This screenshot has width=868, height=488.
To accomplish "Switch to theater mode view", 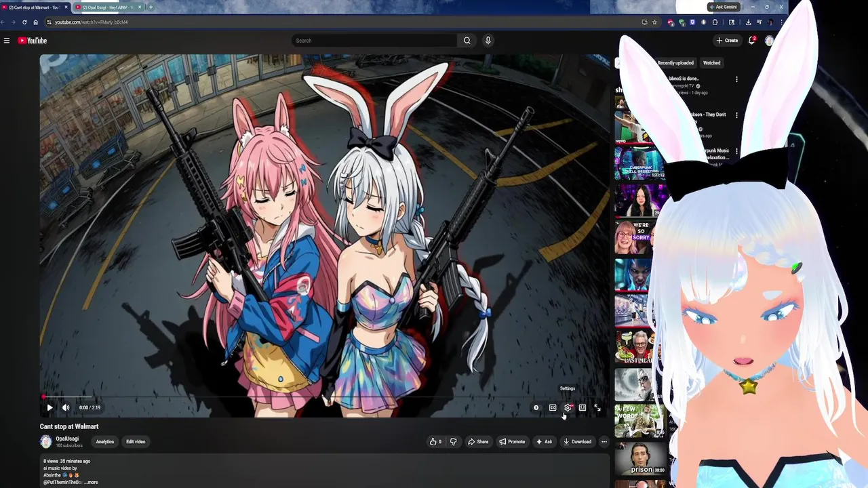I will click(x=583, y=407).
